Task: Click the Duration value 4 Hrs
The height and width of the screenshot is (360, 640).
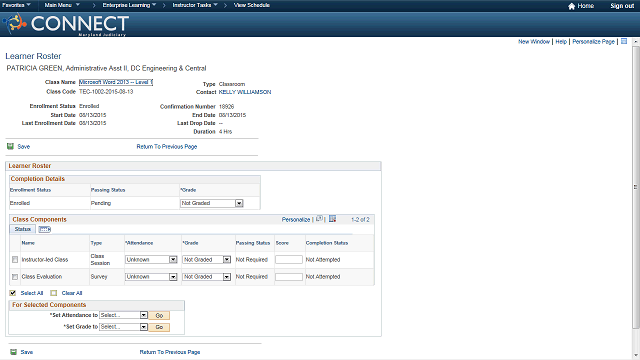Action: 225,132
